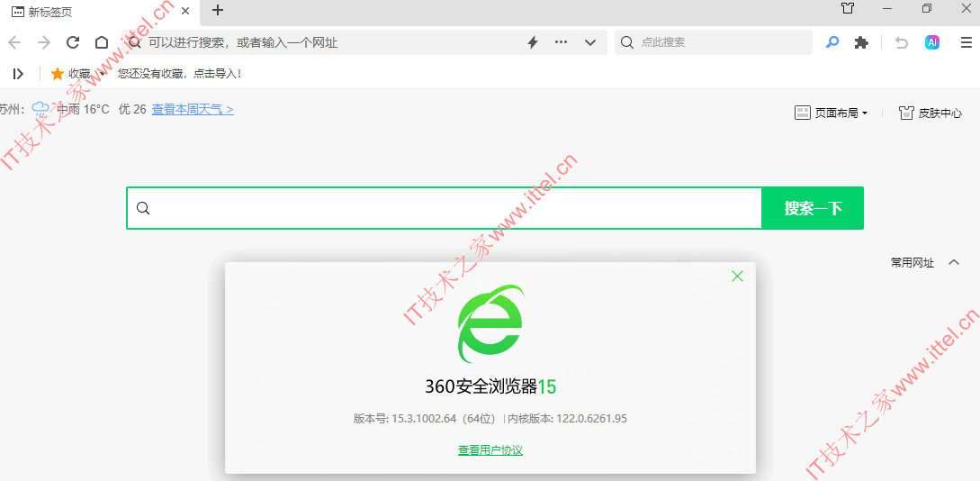
Task: Go forward using the forward arrow
Action: click(x=44, y=42)
